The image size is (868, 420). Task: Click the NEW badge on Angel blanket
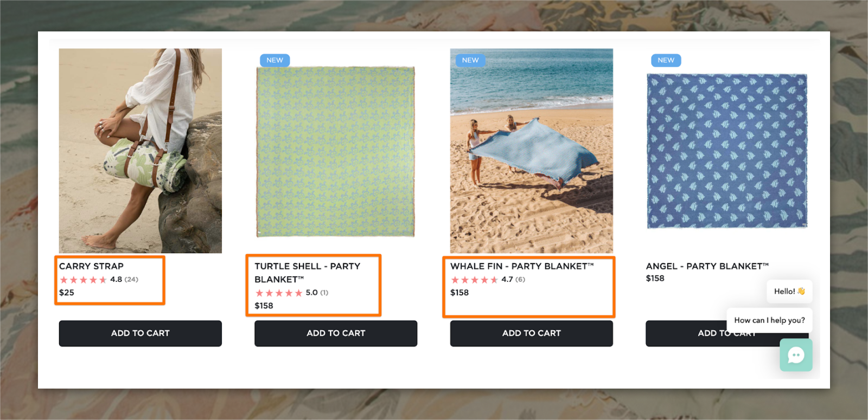666,60
